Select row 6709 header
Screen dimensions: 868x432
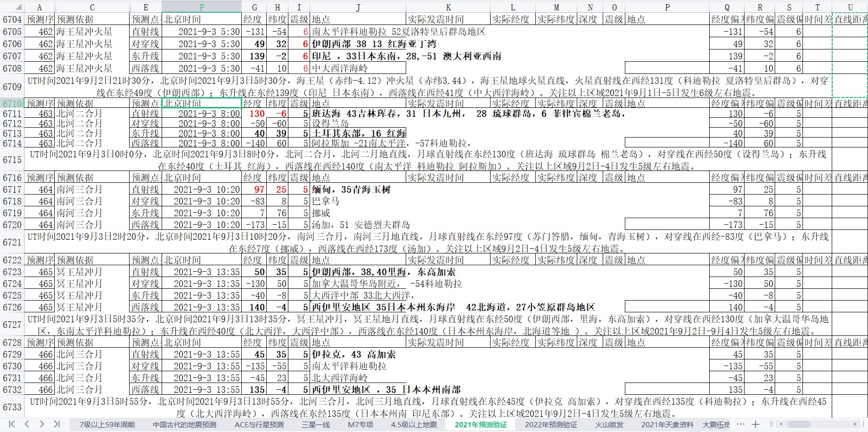[12, 86]
